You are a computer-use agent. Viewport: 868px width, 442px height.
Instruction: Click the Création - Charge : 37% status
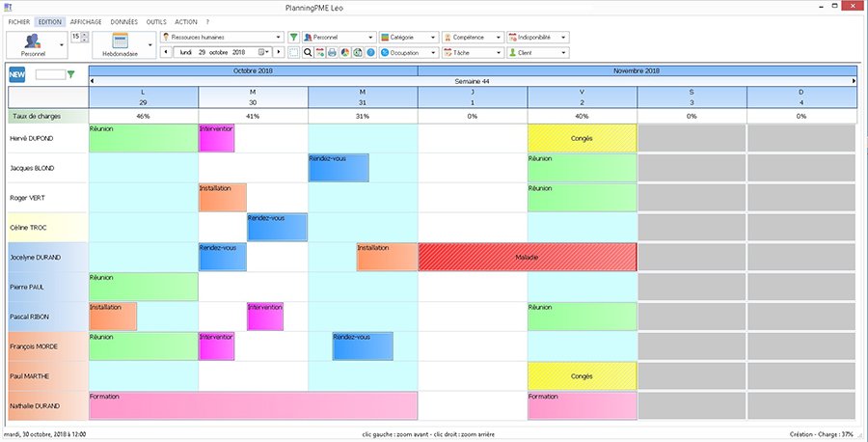point(822,435)
